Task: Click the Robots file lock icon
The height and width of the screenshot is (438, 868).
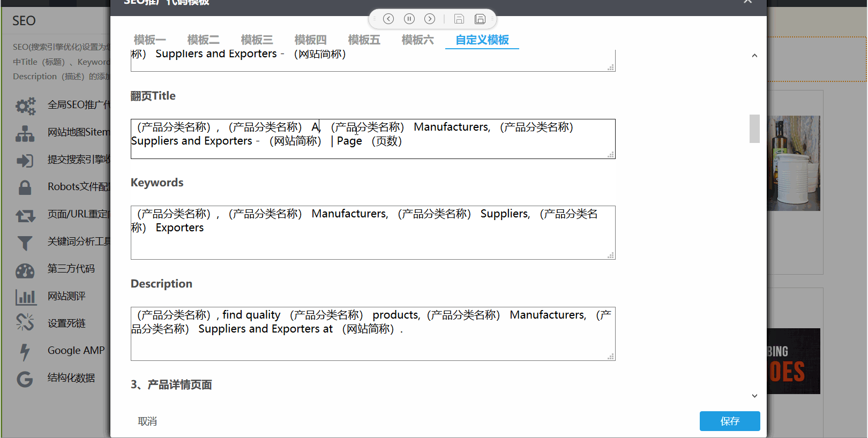Action: click(x=25, y=187)
